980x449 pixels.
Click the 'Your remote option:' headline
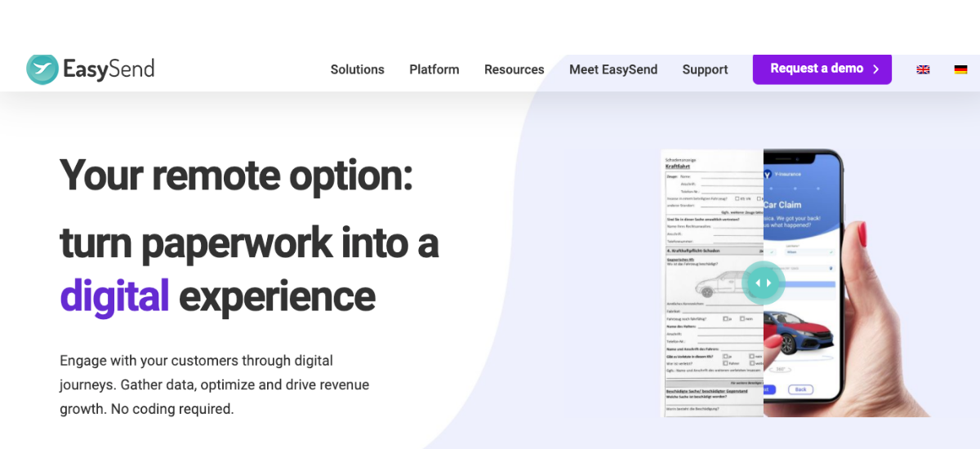coord(236,175)
